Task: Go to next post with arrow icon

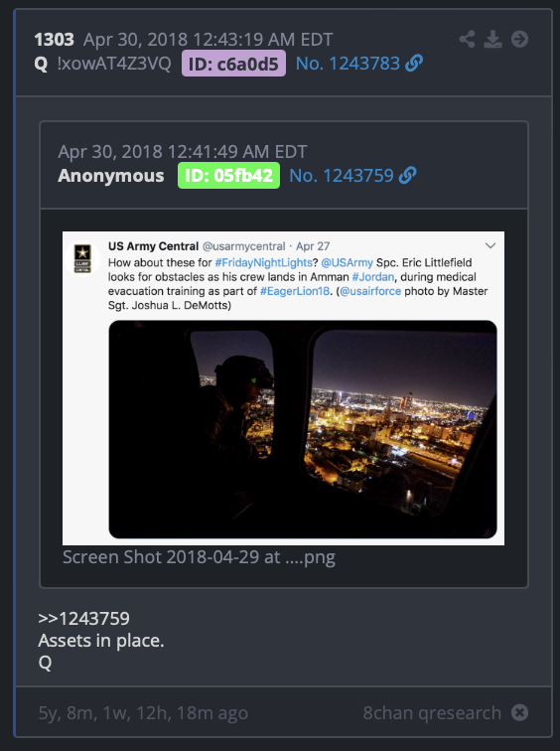Action: coord(520,40)
